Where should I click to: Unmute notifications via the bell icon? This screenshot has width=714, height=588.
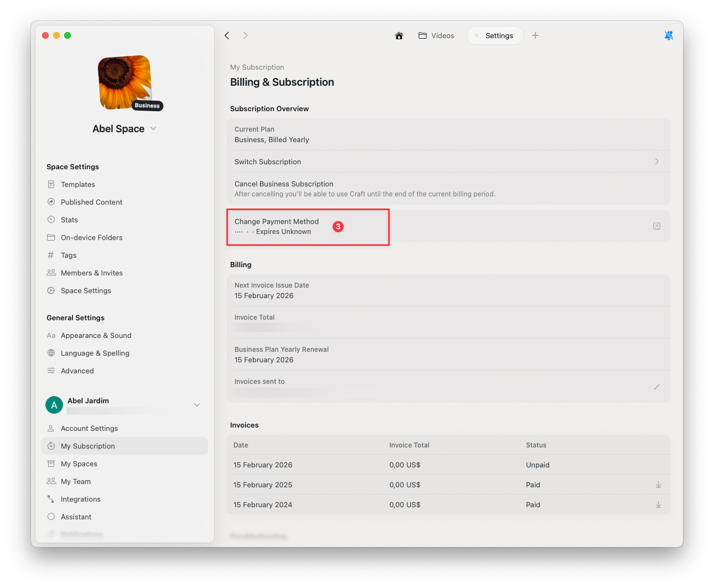coord(669,35)
